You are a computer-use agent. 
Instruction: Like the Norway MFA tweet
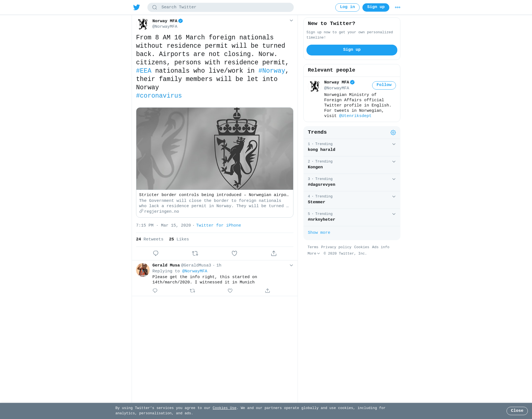click(234, 253)
